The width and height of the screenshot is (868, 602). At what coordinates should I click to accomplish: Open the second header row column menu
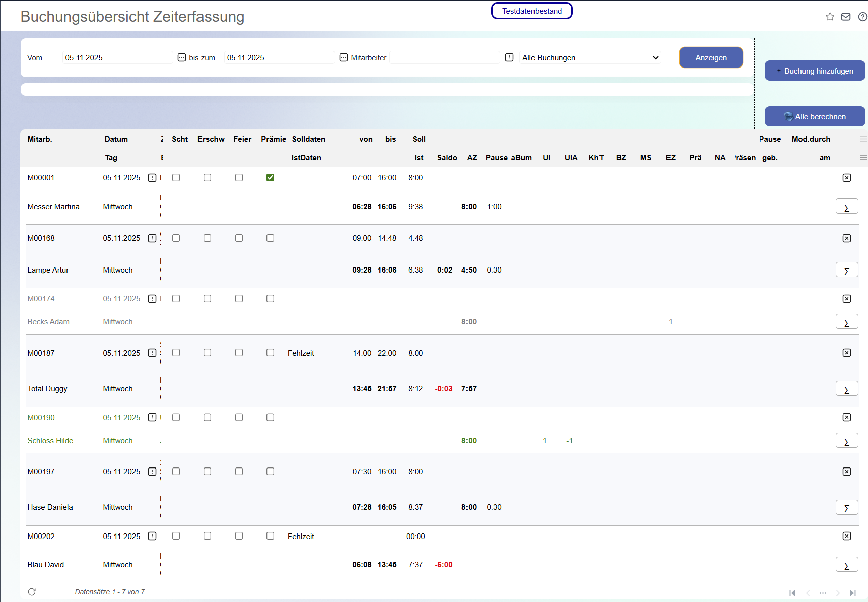pyautogui.click(x=863, y=158)
